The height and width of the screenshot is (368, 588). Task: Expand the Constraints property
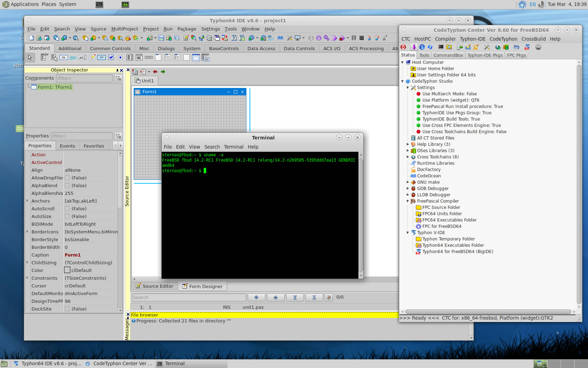(27, 278)
